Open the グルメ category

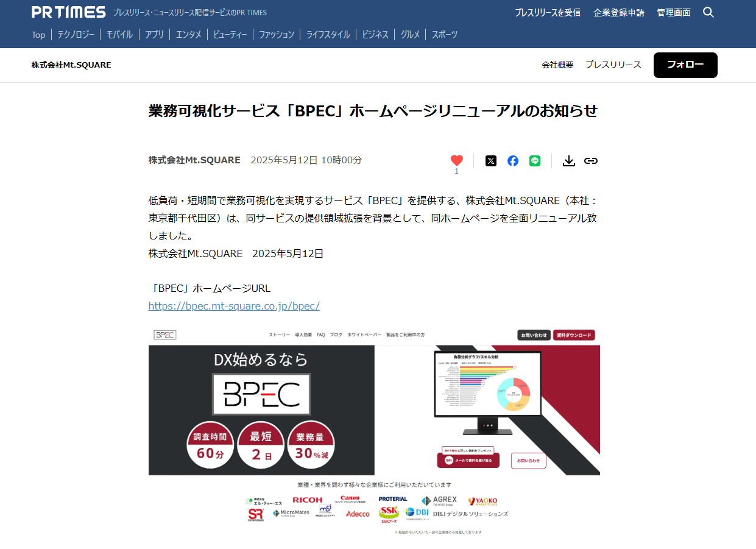410,35
